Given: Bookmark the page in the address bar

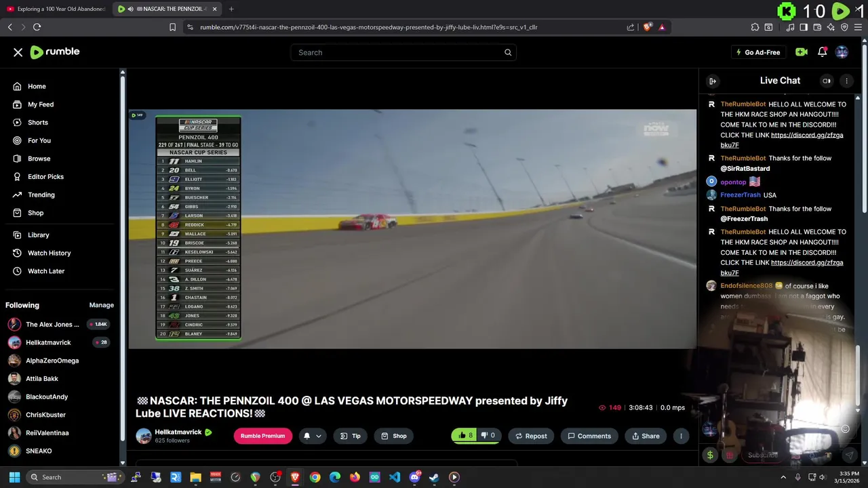Looking at the screenshot, I should tap(172, 27).
